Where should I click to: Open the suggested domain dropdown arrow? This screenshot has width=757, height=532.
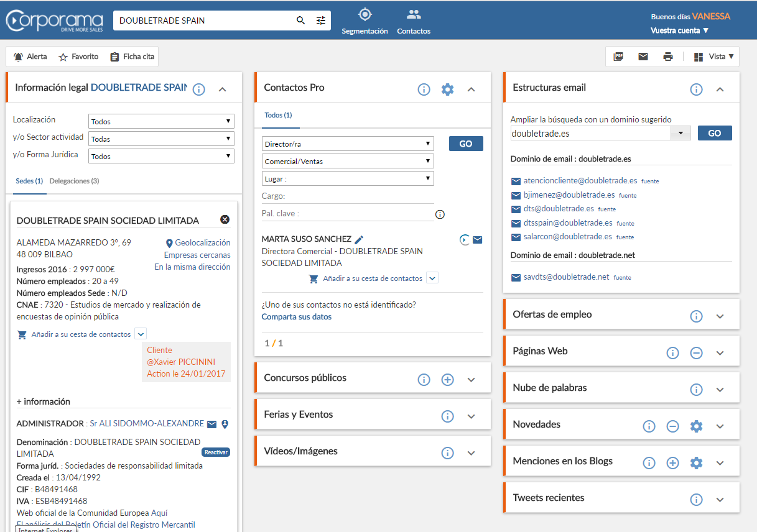(x=680, y=133)
